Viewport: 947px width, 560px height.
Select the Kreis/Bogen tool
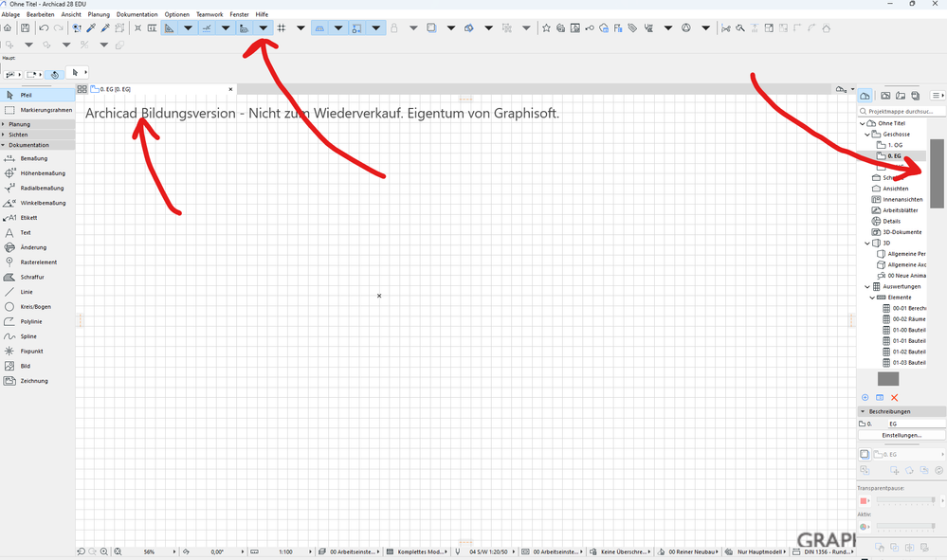[x=38, y=307]
